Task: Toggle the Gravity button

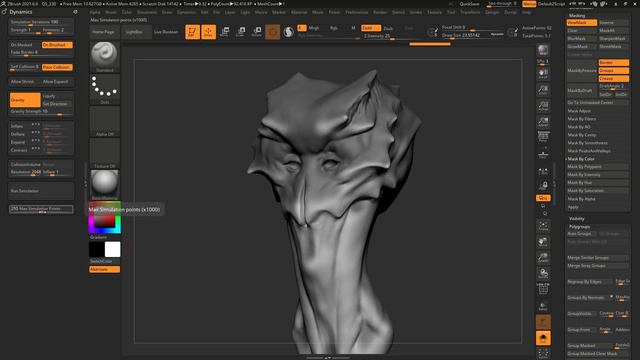Action: [x=25, y=100]
